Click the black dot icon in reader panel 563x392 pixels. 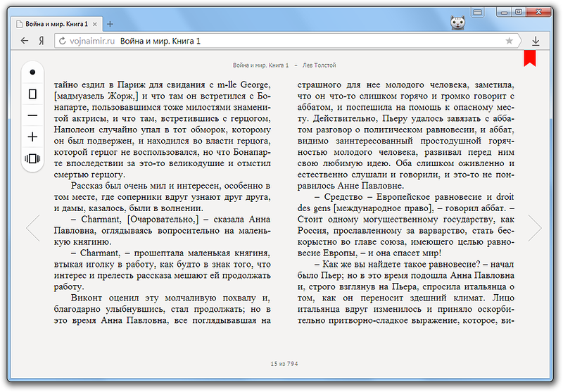pyautogui.click(x=32, y=72)
